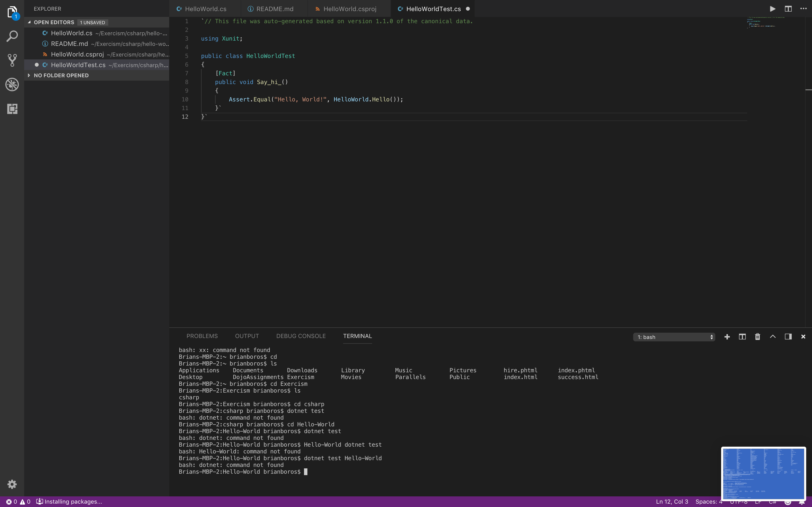
Task: Open the Manage gear settings icon
Action: click(12, 484)
